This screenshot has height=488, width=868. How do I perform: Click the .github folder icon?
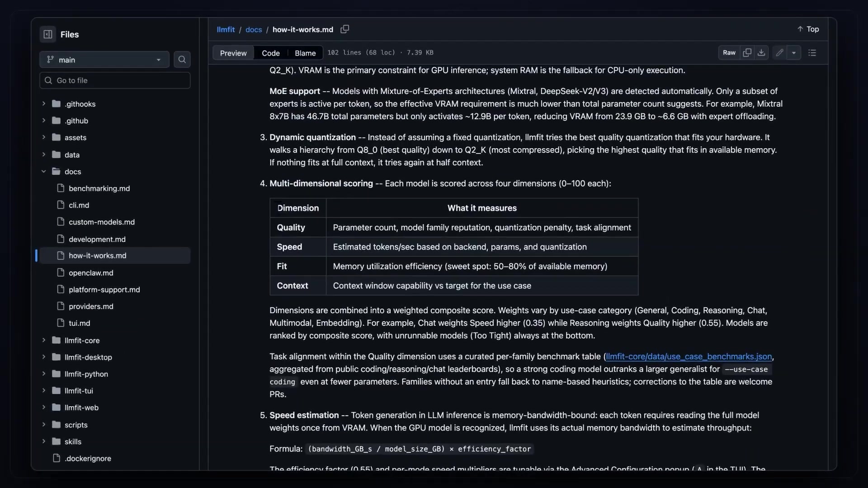pyautogui.click(x=56, y=121)
